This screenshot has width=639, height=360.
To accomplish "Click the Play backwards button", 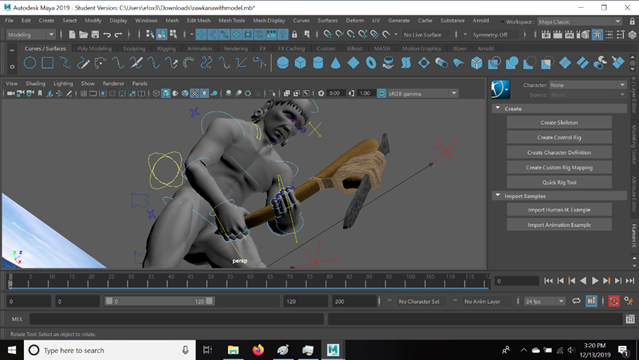I will [x=583, y=280].
